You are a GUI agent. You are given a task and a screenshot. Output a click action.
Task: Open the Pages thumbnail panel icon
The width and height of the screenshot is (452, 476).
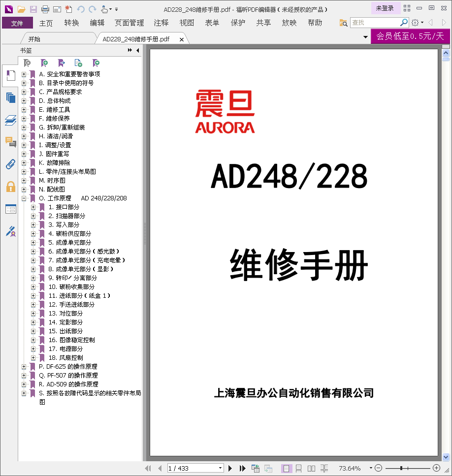(11, 98)
